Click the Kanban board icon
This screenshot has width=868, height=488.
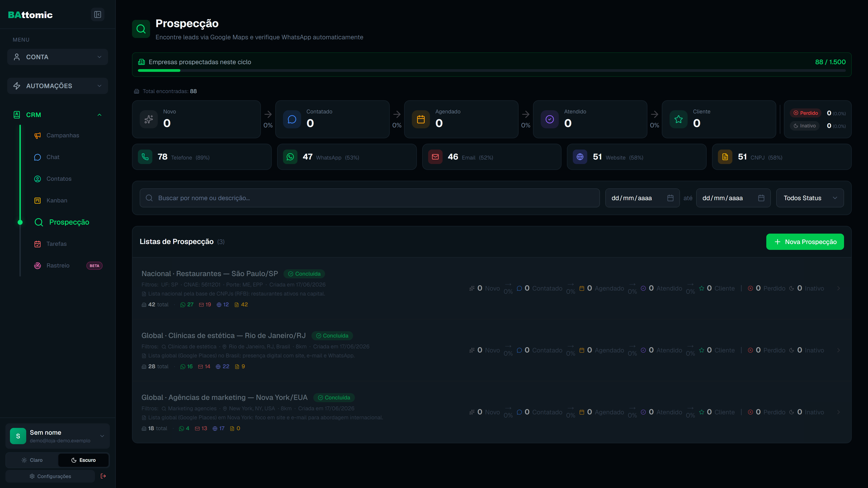[x=37, y=200]
